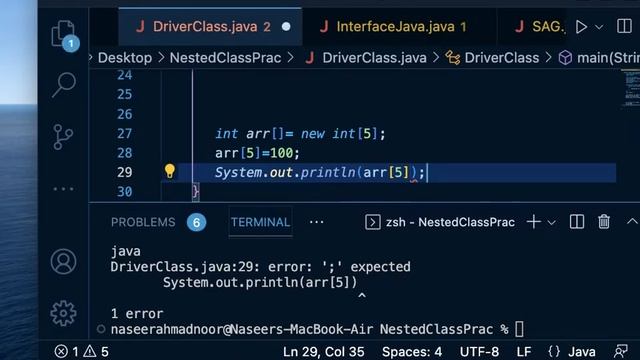The width and height of the screenshot is (640, 360).
Task: Change indentation via Spaces: 4
Action: click(x=412, y=351)
